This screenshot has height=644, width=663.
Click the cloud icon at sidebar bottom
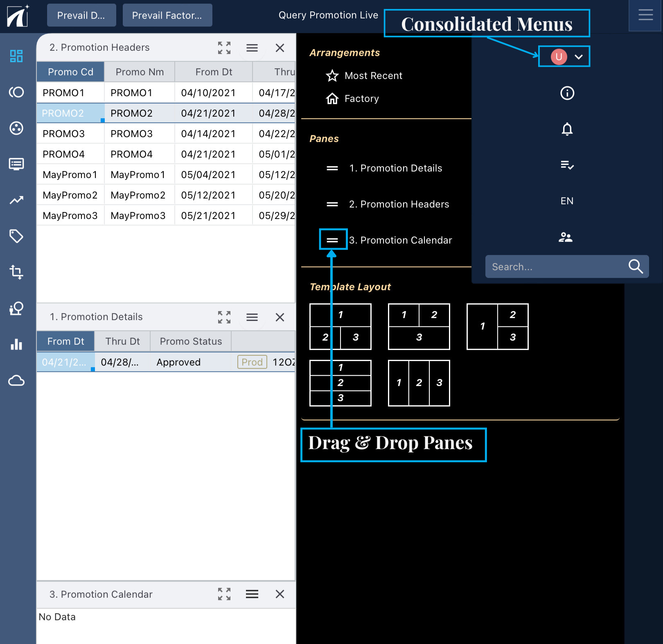coord(16,381)
